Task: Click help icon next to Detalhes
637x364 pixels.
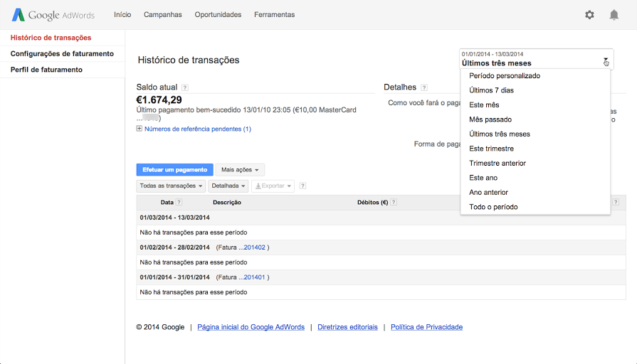Action: click(x=424, y=87)
